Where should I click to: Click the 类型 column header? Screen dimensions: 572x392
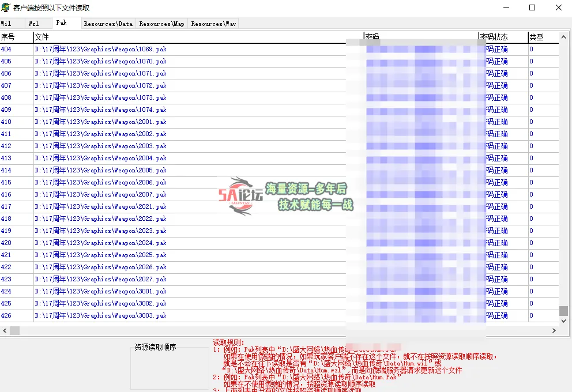(x=543, y=37)
